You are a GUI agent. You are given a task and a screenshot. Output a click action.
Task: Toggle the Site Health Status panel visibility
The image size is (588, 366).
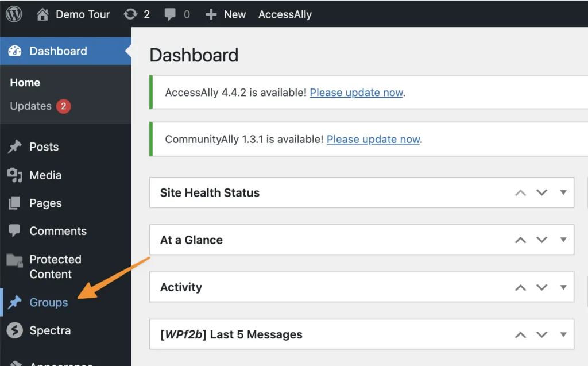pos(563,192)
